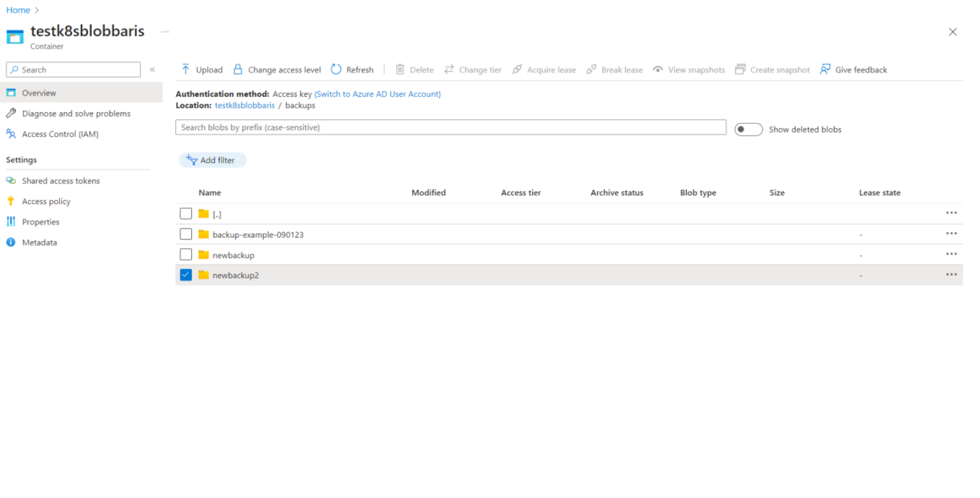Click the search blobs by prefix field
The image size is (980, 498).
tap(450, 127)
